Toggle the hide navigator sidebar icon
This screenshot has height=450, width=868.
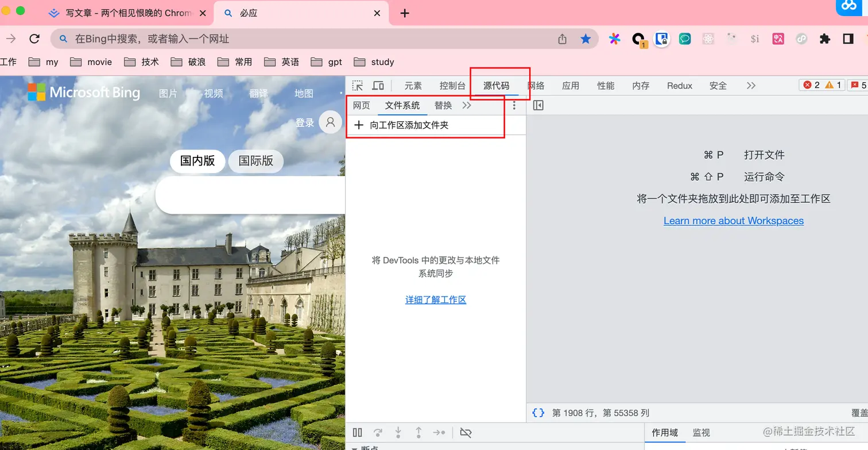[x=538, y=105]
